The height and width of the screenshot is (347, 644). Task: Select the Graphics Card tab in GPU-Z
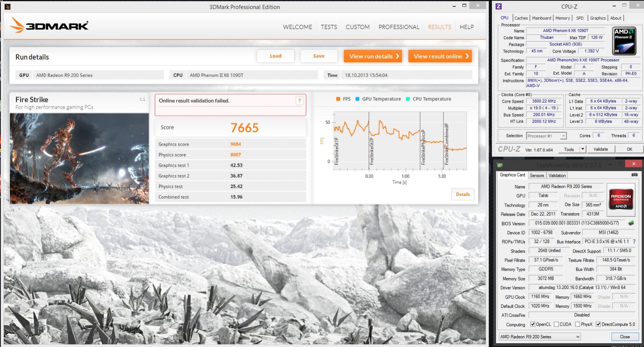coord(512,175)
